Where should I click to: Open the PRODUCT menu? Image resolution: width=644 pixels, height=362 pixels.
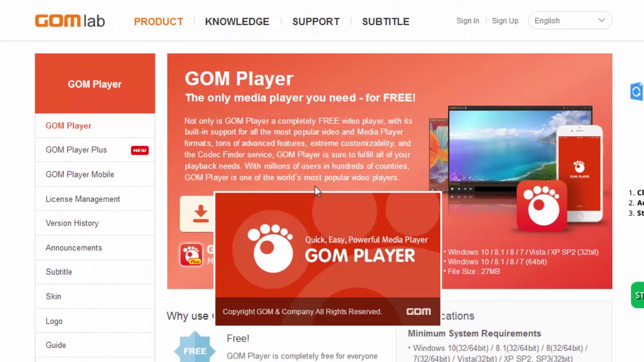[158, 22]
